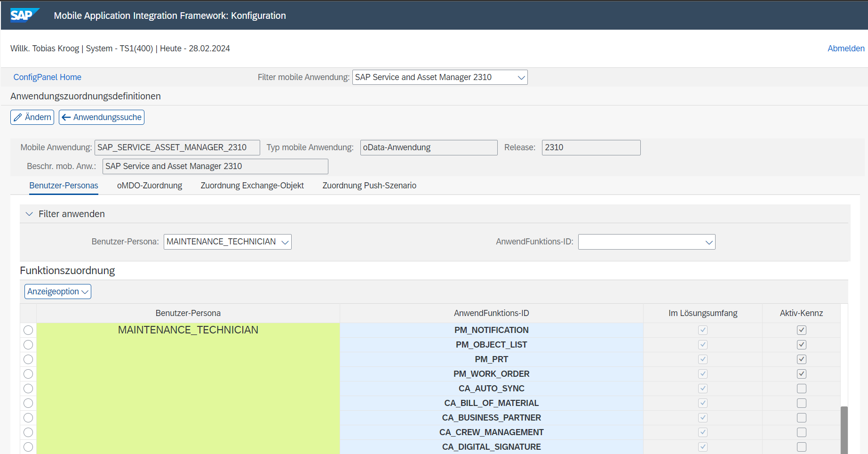The image size is (868, 454).
Task: Click the SAP logo
Action: pyautogui.click(x=24, y=15)
